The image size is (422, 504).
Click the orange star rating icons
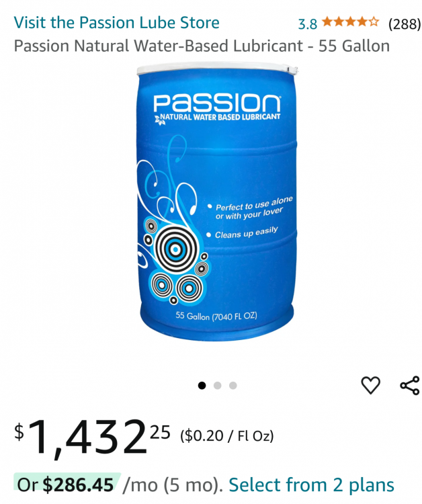[350, 22]
